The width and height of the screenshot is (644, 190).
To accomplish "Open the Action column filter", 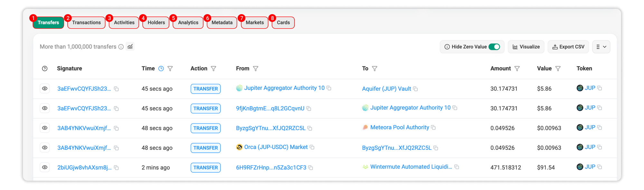I will point(213,68).
